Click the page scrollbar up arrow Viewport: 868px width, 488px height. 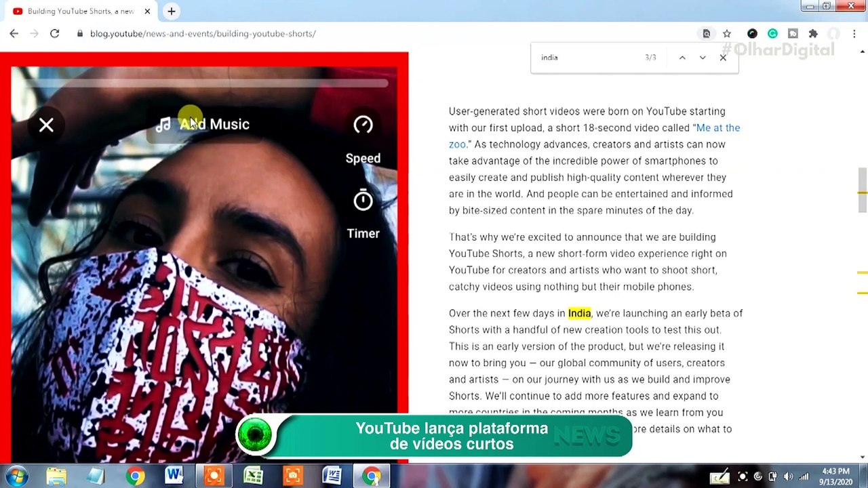pos(863,52)
